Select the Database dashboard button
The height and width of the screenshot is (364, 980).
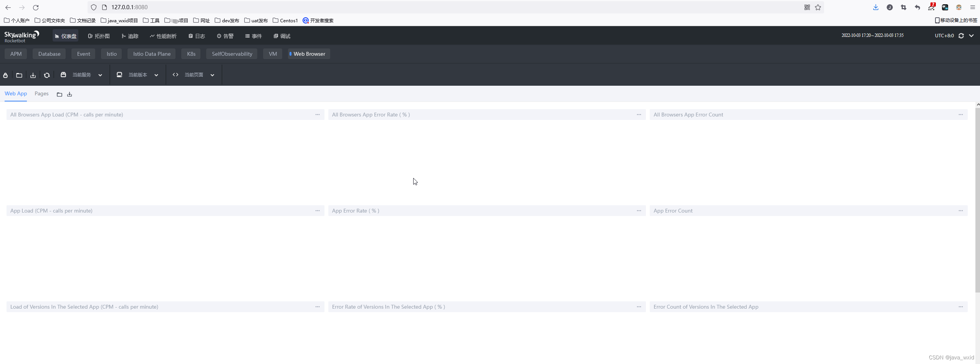point(49,54)
